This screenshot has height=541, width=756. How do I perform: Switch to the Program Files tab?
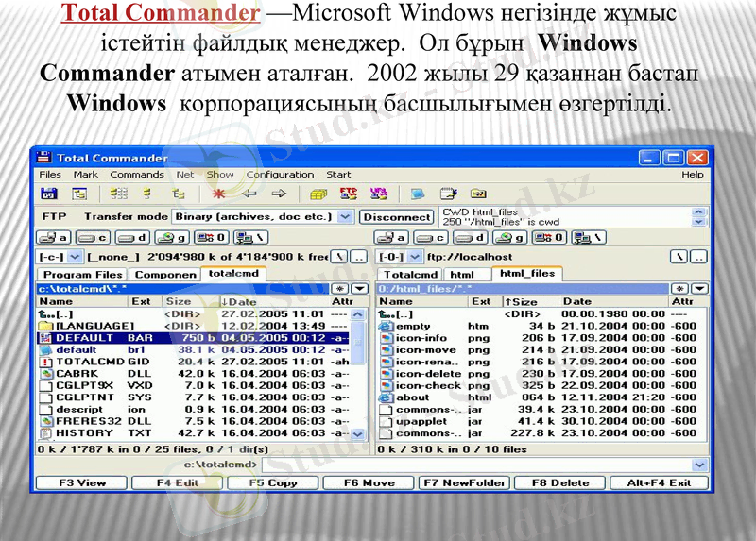[81, 274]
